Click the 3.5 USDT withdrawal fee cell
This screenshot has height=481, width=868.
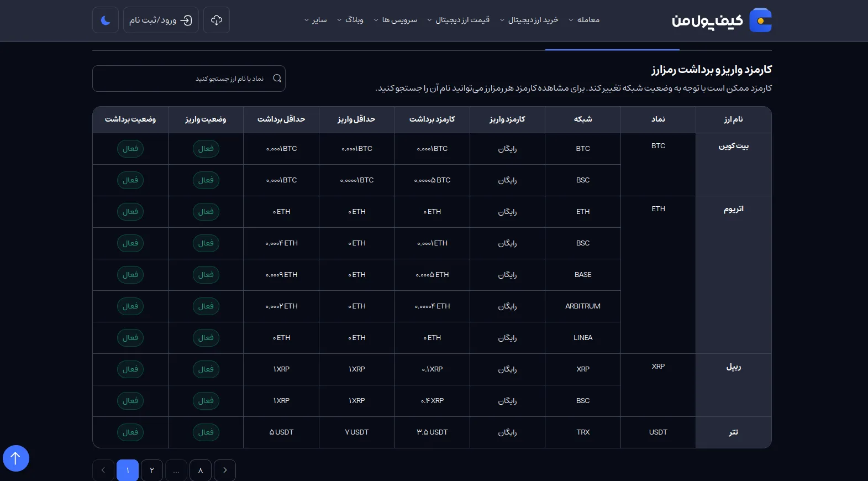coord(432,432)
